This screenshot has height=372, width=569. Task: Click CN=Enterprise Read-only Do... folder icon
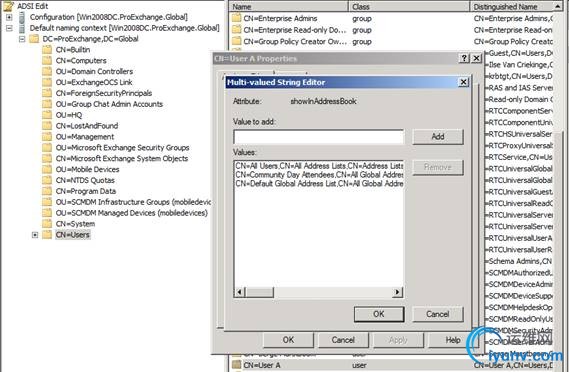click(x=237, y=30)
